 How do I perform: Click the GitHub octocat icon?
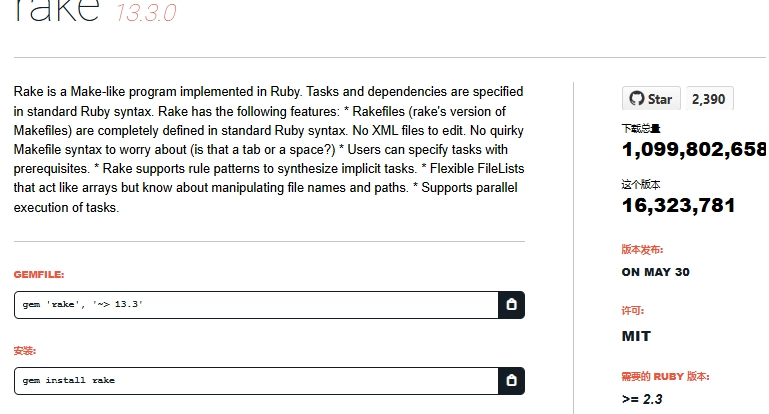637,99
